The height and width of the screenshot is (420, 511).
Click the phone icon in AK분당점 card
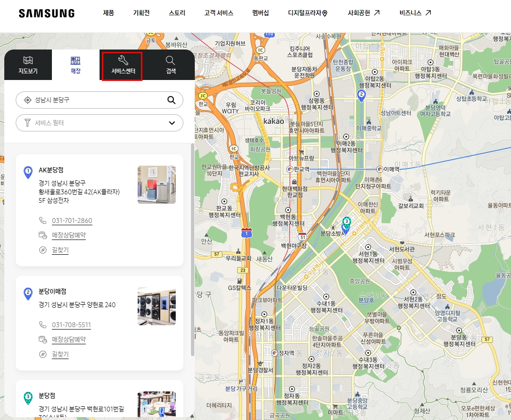pos(43,220)
